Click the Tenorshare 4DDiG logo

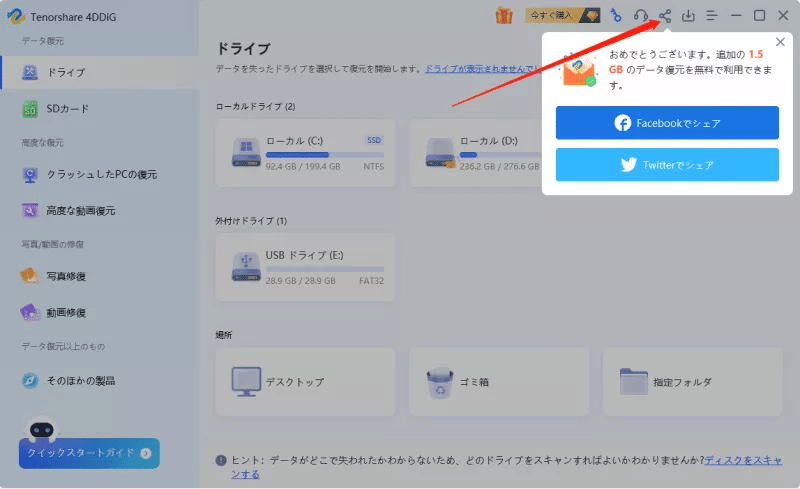[x=16, y=16]
